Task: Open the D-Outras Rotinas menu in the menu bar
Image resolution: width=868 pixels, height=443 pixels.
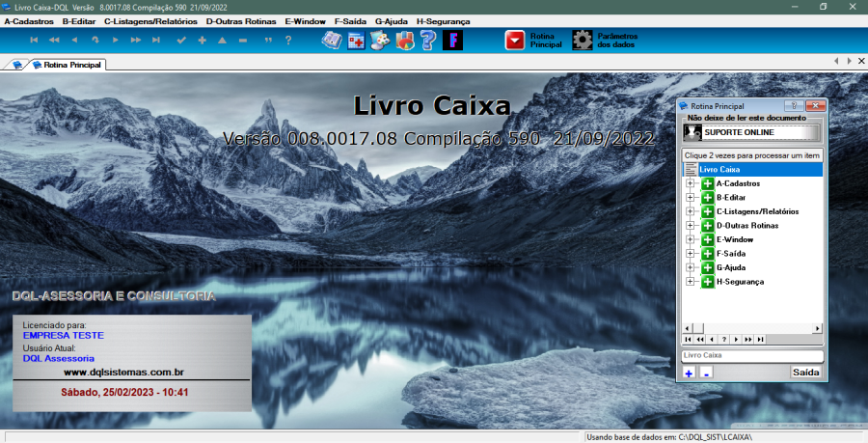Action: coord(241,20)
